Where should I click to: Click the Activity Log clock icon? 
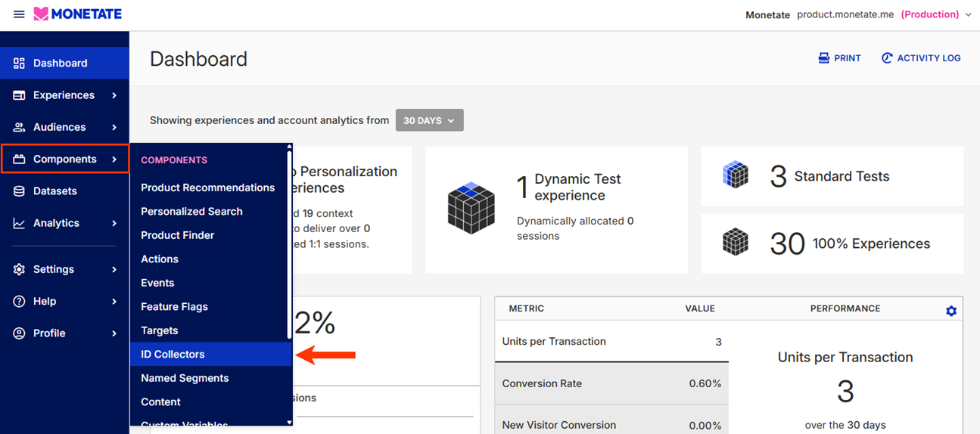click(x=887, y=58)
